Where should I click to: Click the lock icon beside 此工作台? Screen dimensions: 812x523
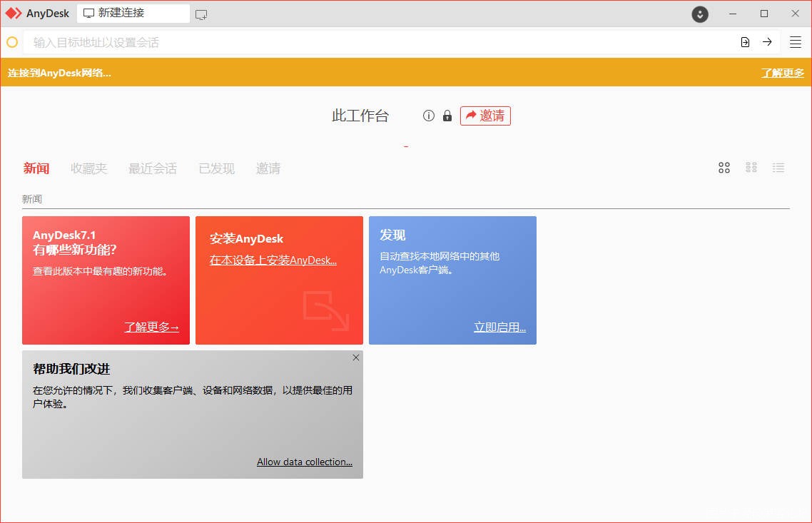click(x=447, y=116)
